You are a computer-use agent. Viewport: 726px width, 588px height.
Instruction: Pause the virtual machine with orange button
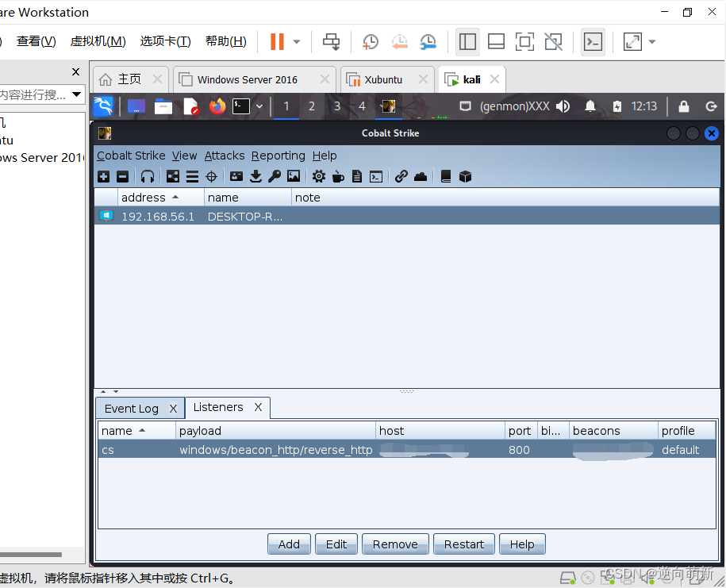[x=277, y=42]
